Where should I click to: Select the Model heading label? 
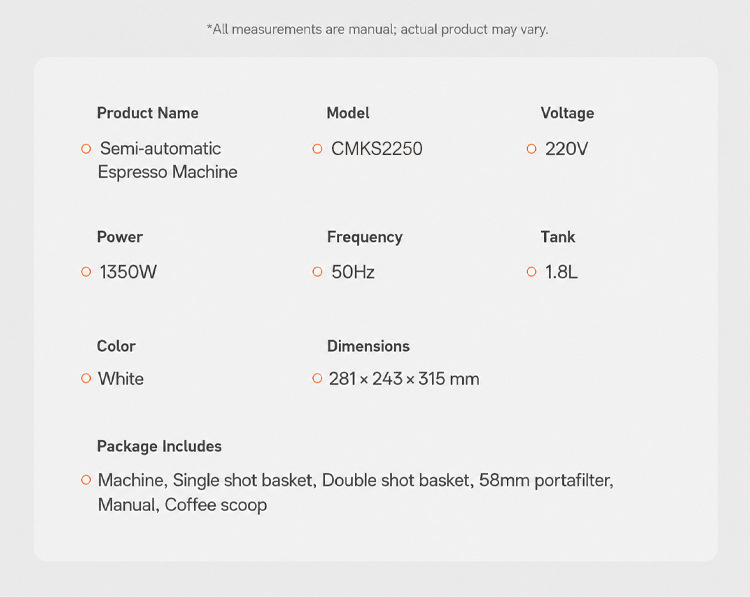(348, 113)
